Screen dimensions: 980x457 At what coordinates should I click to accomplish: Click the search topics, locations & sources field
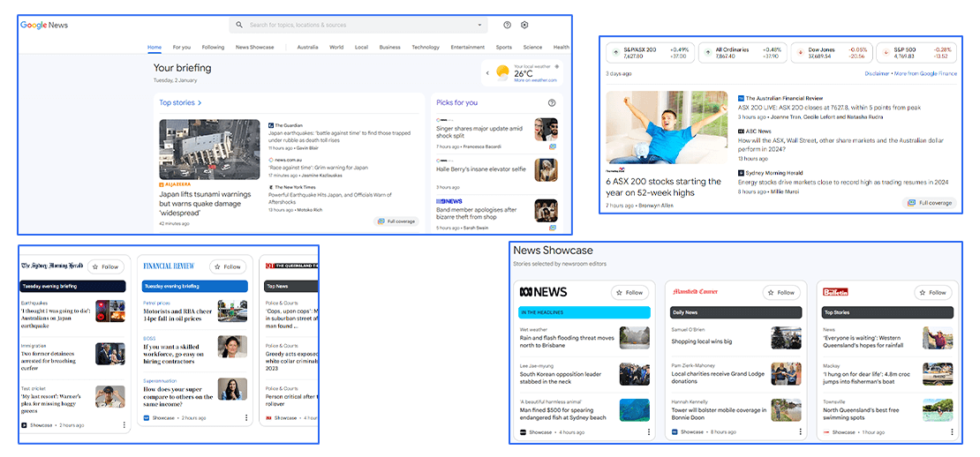click(x=358, y=25)
